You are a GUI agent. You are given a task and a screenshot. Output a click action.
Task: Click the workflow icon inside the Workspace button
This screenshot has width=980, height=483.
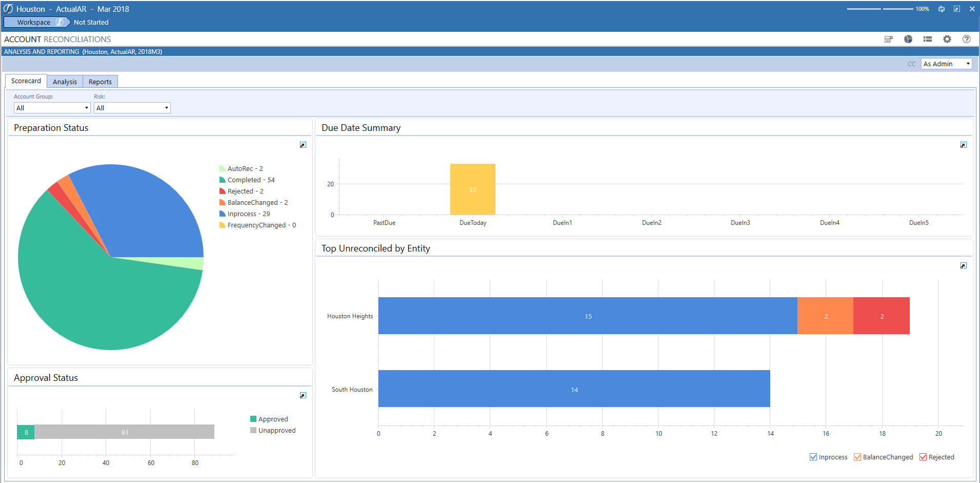point(59,22)
